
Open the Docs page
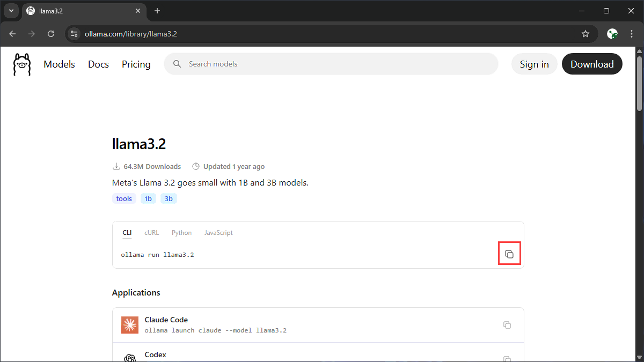[x=98, y=64]
